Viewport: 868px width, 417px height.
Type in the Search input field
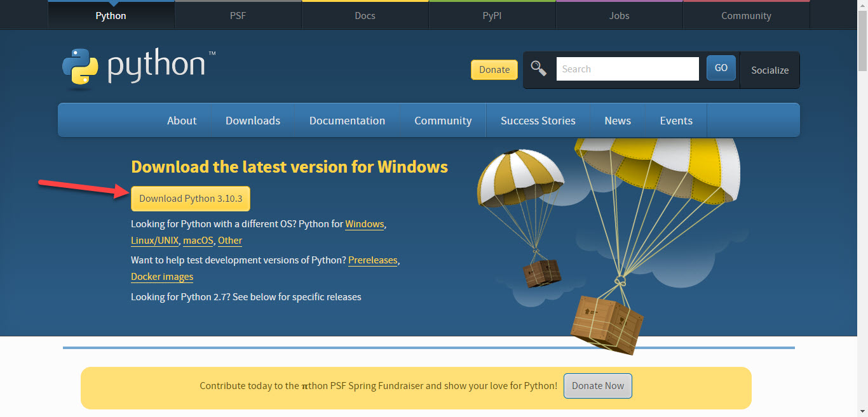coord(627,69)
